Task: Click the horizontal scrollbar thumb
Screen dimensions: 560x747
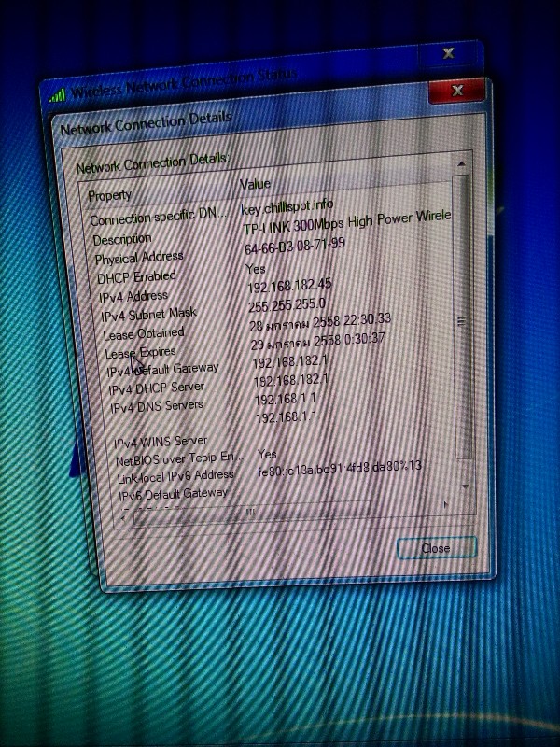Action: tap(251, 512)
